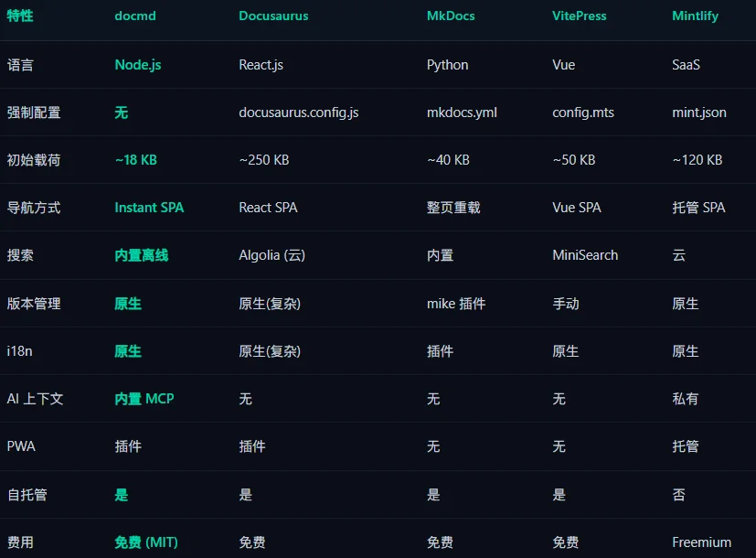
Task: Click the ~50 KB value
Action: click(574, 160)
